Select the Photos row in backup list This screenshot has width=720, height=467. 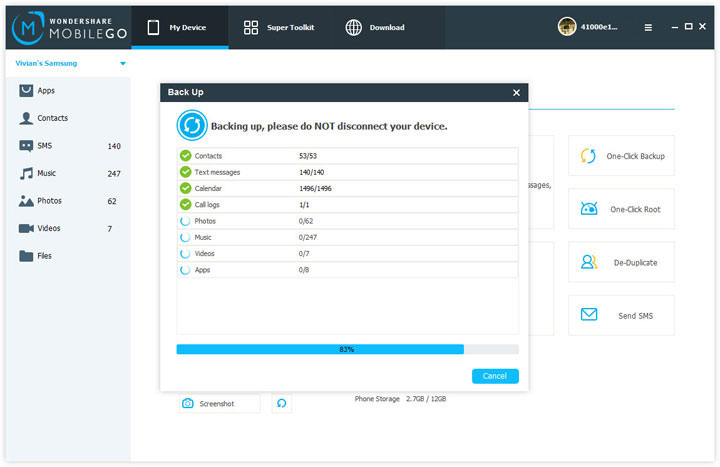pyautogui.click(x=348, y=221)
